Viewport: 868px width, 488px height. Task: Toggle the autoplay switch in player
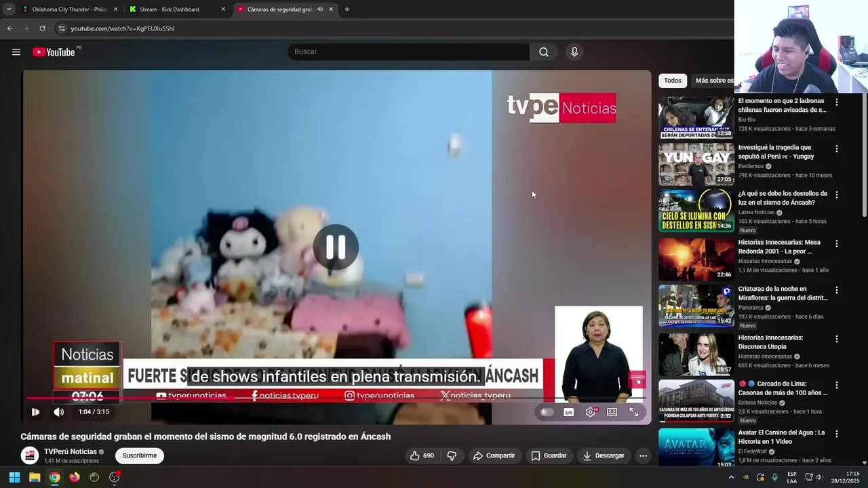pyautogui.click(x=547, y=412)
